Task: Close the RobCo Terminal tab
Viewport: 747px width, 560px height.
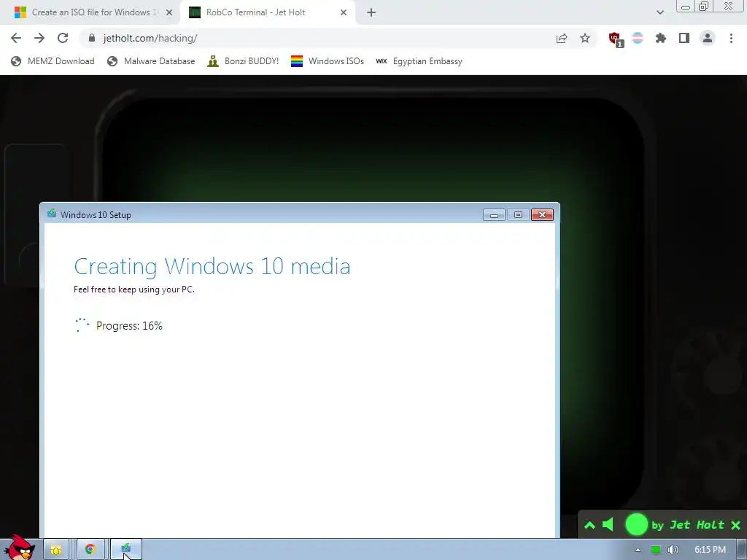Action: [344, 12]
